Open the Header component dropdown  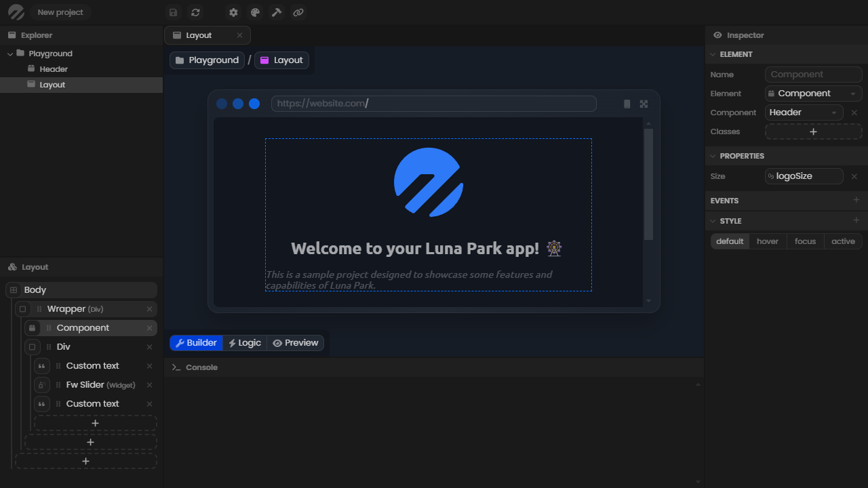click(804, 113)
